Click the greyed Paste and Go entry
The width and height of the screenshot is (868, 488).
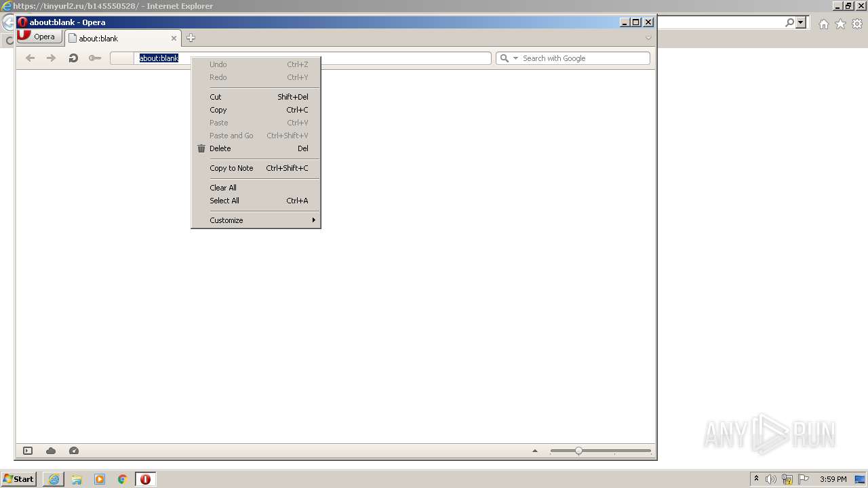point(256,136)
